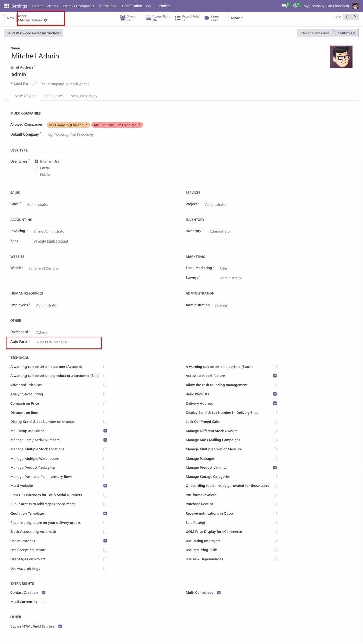The image size is (363, 644).
Task: Remove My Company (Chicago) tag
Action: [x=87, y=125]
